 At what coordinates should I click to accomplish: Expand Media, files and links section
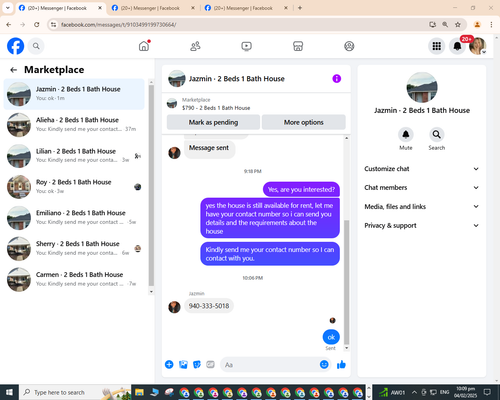[x=422, y=206]
